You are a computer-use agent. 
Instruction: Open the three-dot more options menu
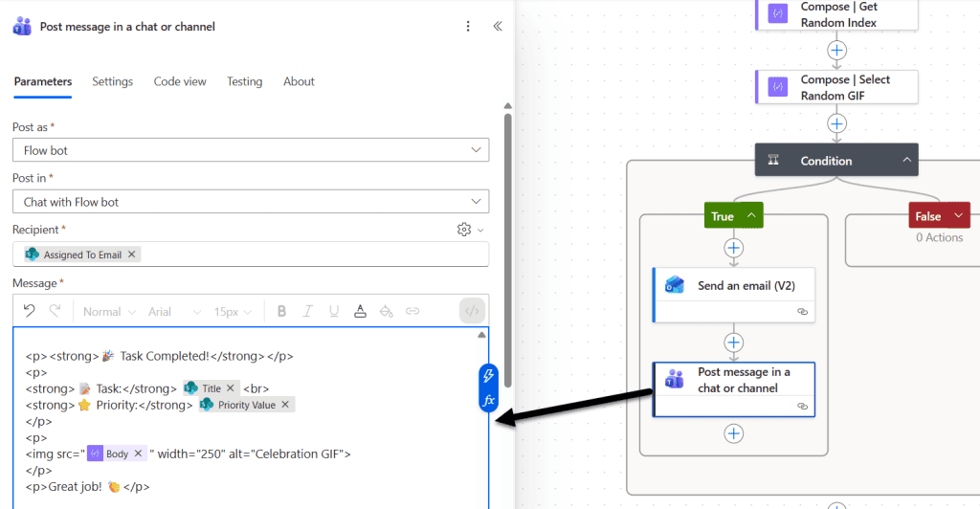(x=467, y=26)
